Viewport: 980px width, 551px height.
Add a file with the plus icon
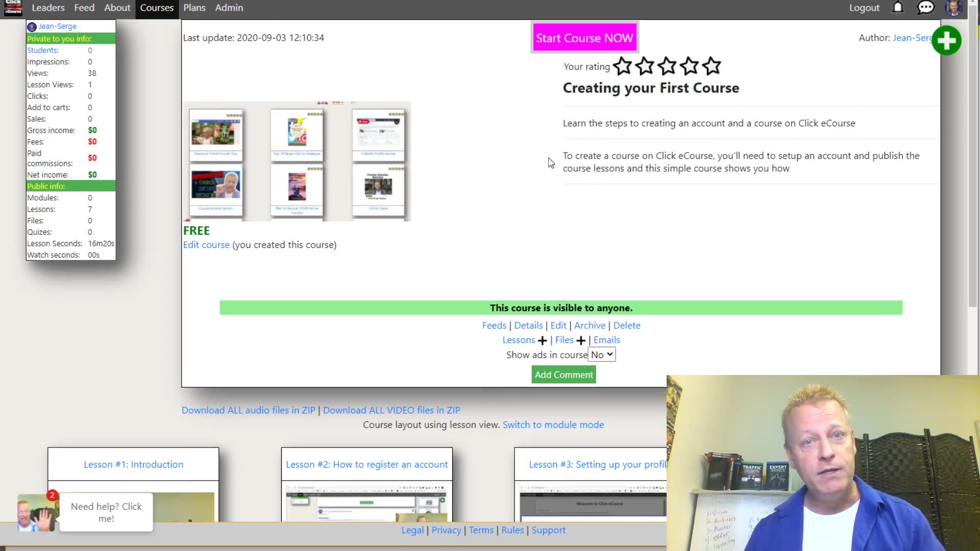coord(581,340)
